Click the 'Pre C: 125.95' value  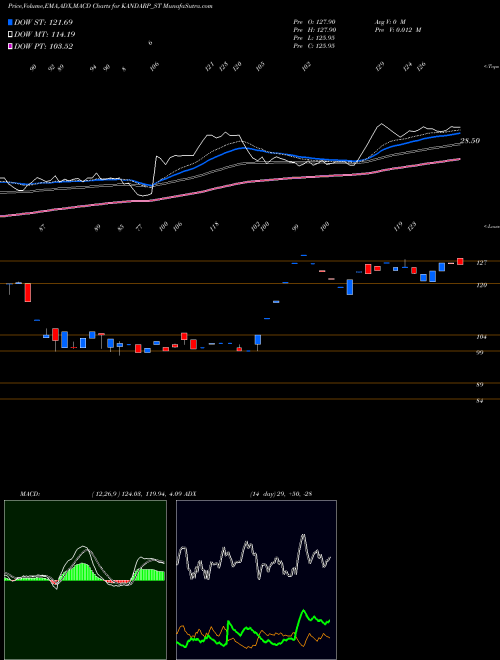pos(314,46)
